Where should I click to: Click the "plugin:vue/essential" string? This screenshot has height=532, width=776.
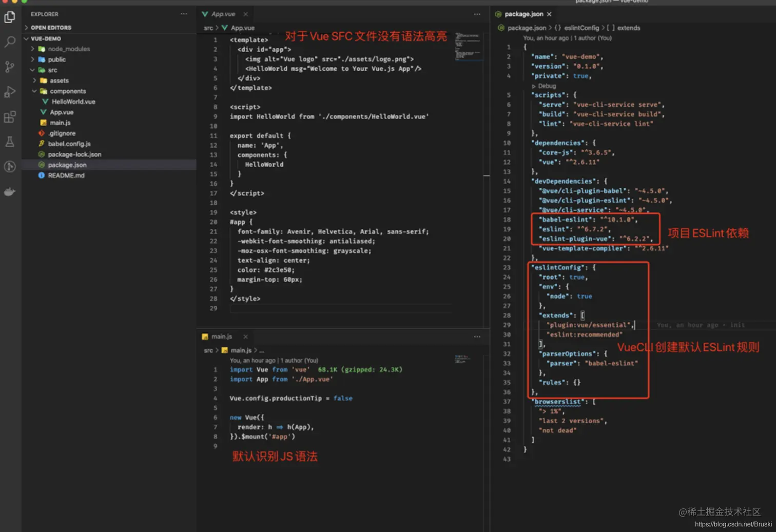589,325
